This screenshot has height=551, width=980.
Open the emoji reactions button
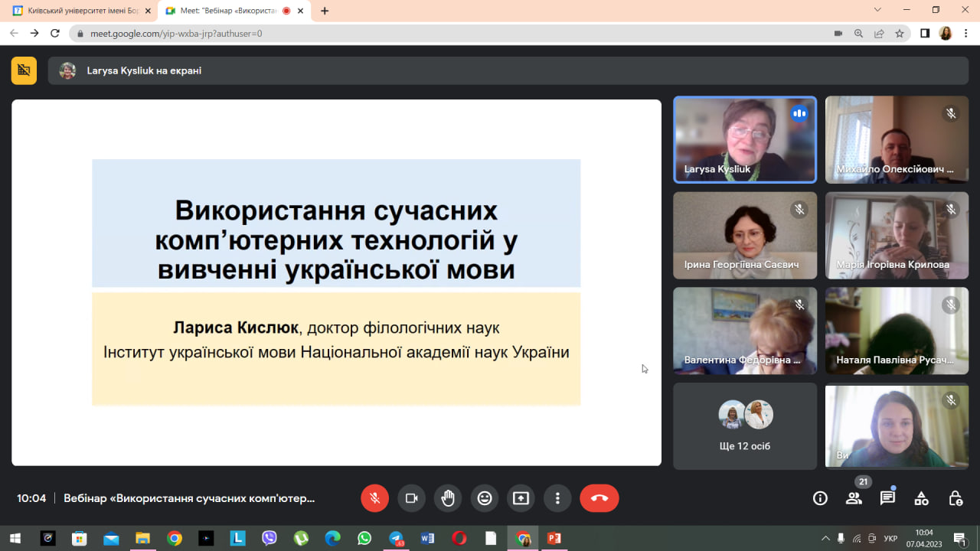(x=485, y=498)
